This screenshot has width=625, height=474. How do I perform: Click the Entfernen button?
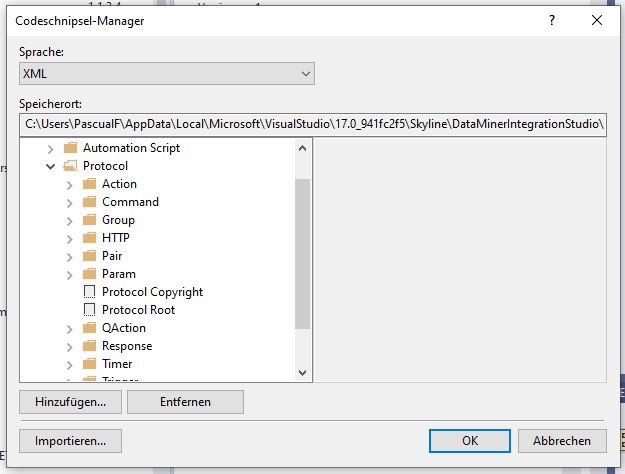tap(185, 402)
